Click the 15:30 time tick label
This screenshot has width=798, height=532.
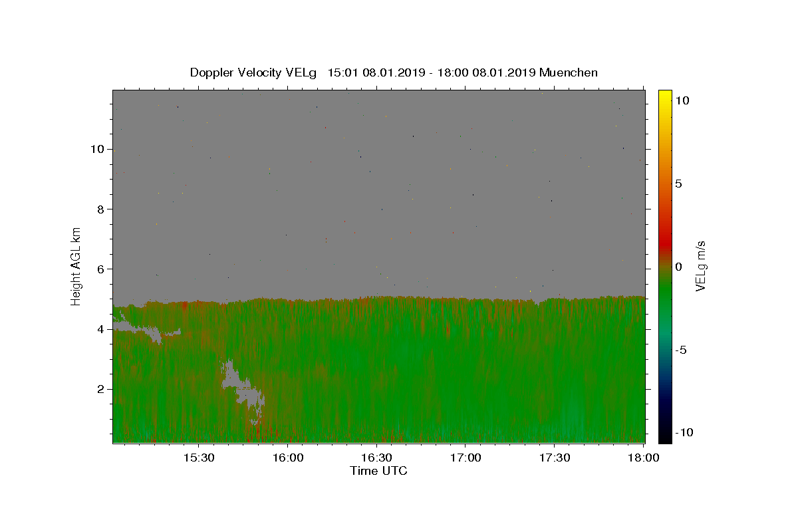pyautogui.click(x=199, y=458)
